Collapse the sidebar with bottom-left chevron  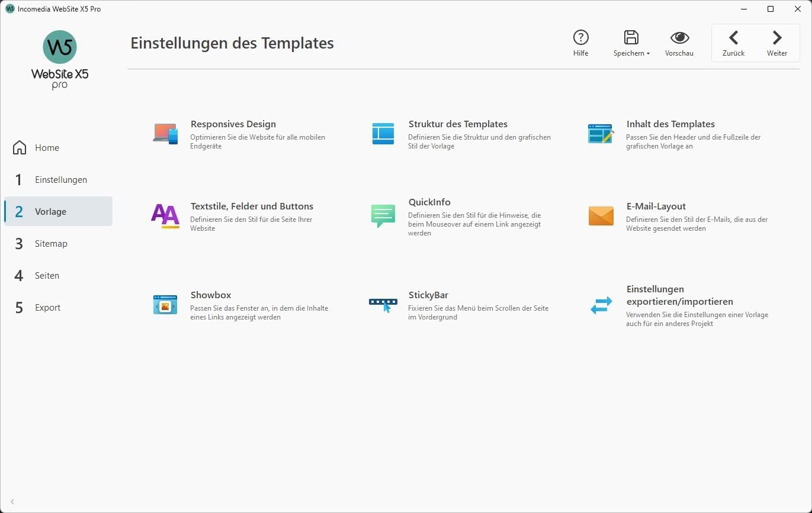tap(12, 502)
